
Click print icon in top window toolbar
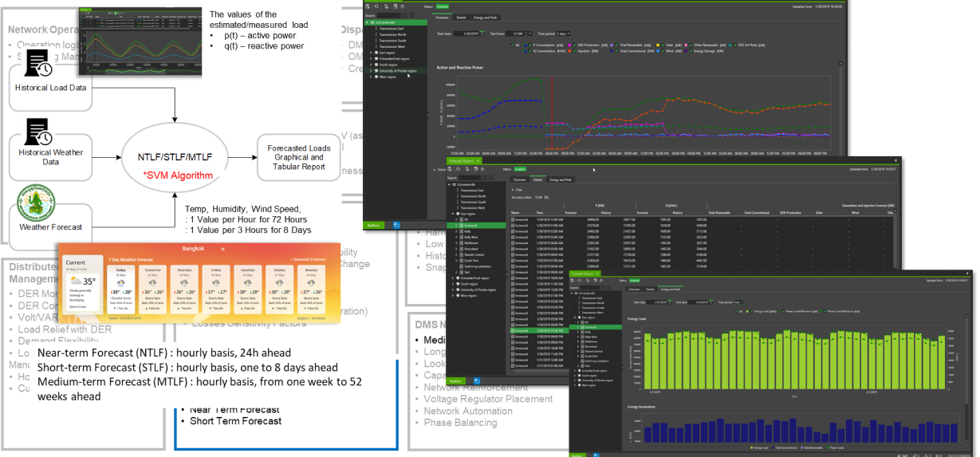click(402, 6)
